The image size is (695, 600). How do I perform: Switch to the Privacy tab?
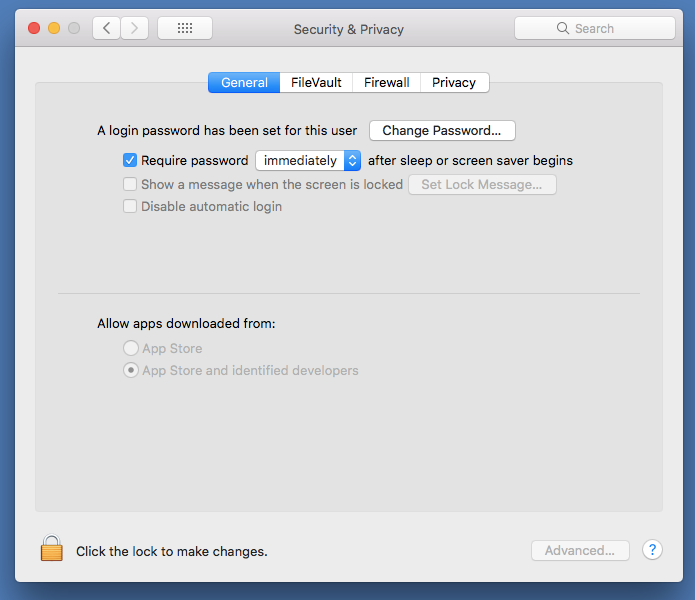pyautogui.click(x=454, y=83)
